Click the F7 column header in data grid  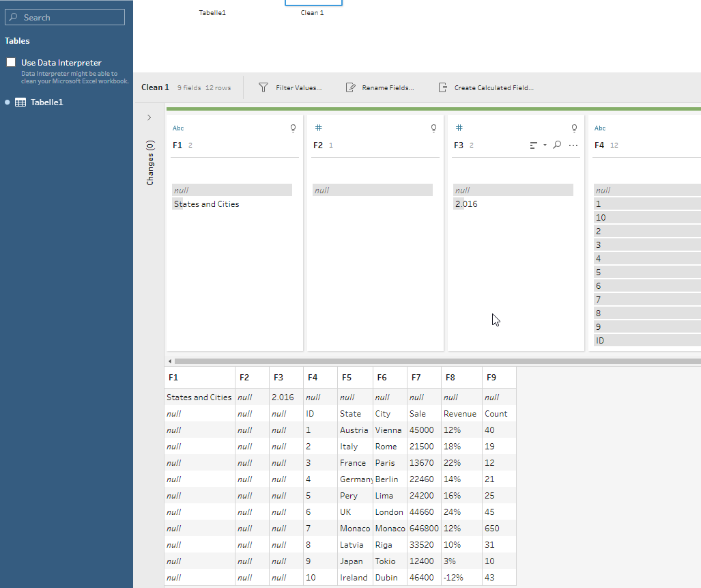click(416, 377)
